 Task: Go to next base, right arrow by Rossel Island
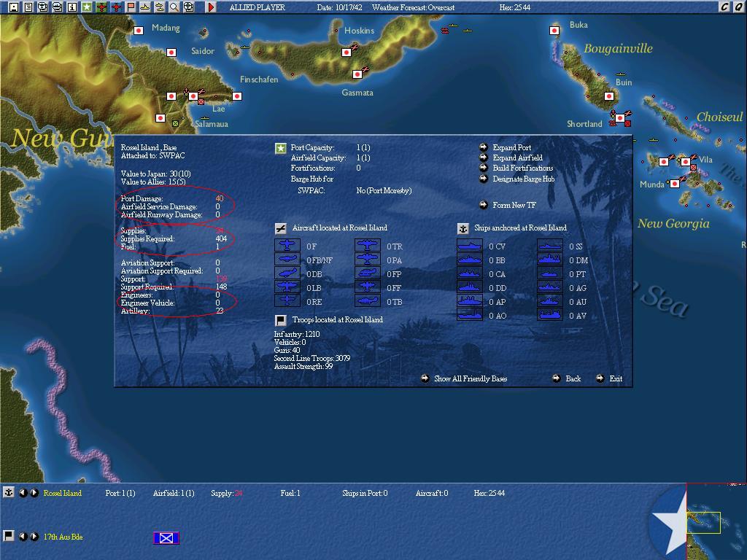[x=34, y=492]
